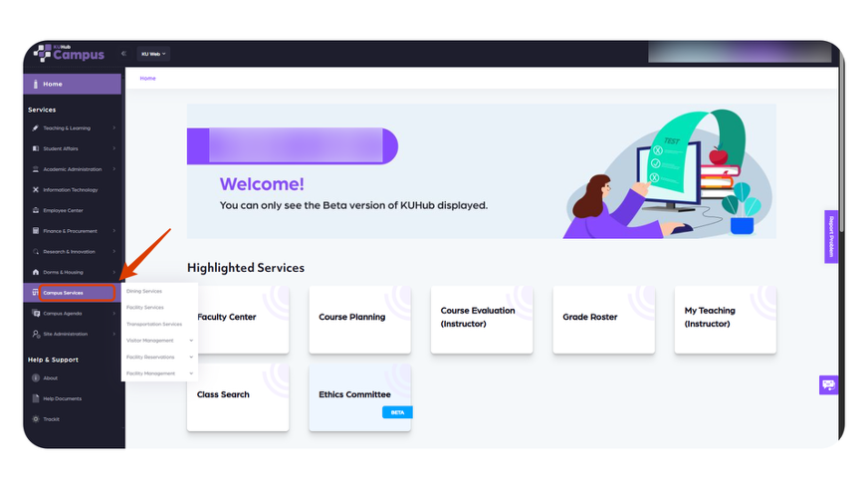
Task: Expand the Facility Management submenu arrow
Action: [x=191, y=373]
